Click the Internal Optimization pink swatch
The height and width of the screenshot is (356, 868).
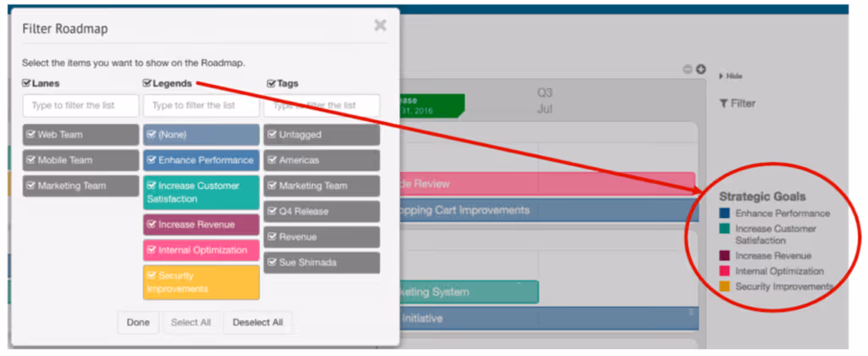(725, 271)
